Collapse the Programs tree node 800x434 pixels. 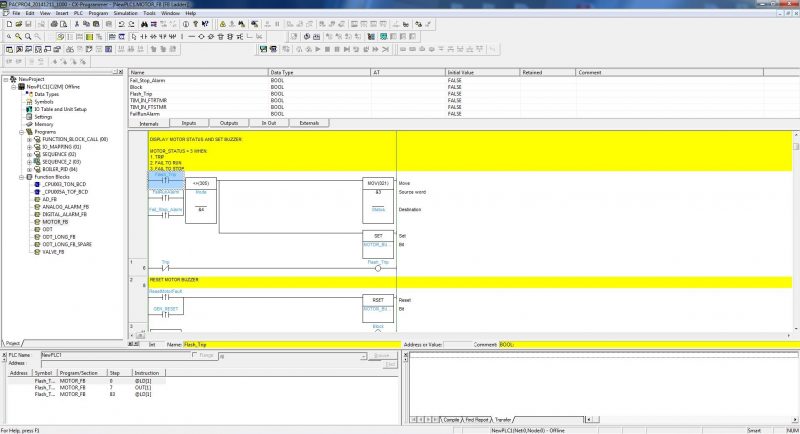22,131
